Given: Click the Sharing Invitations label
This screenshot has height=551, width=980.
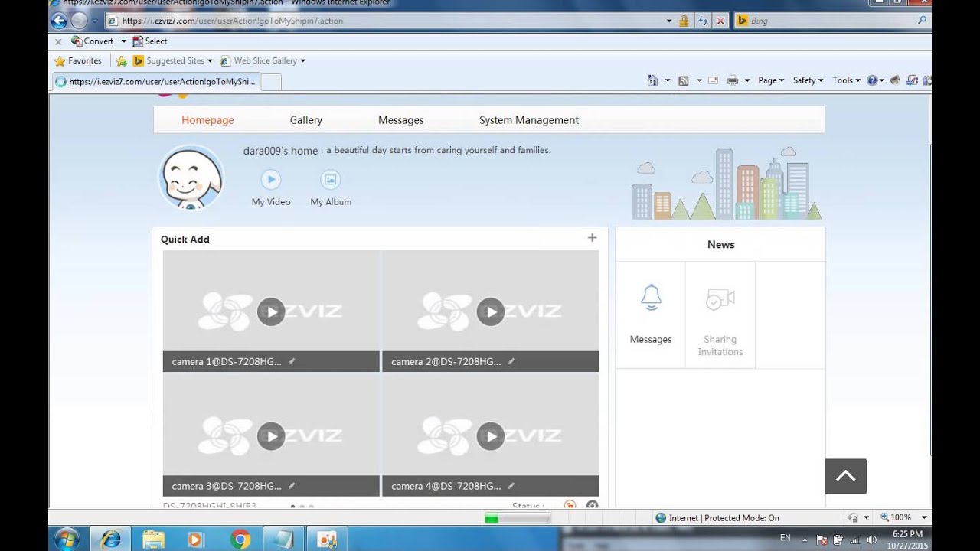Looking at the screenshot, I should click(x=720, y=346).
